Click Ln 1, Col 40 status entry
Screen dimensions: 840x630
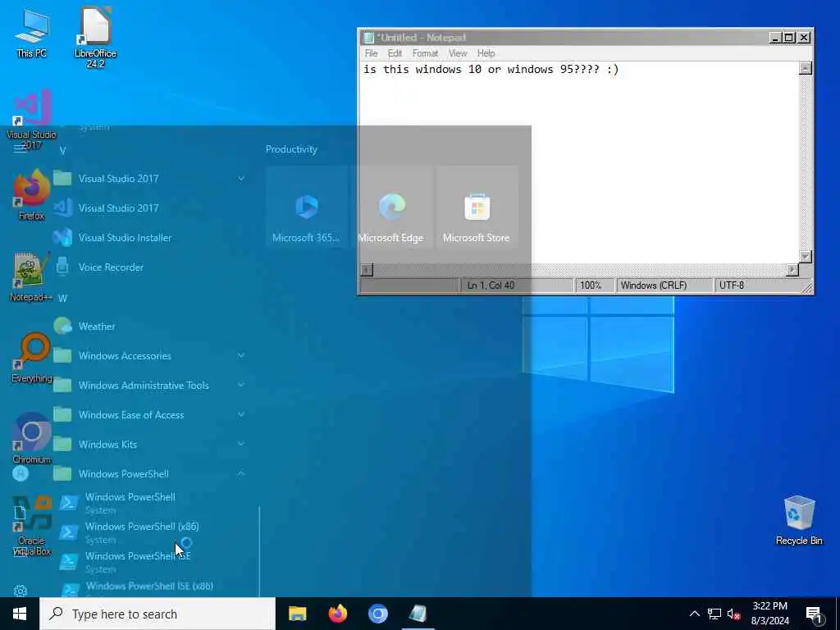coord(517,285)
